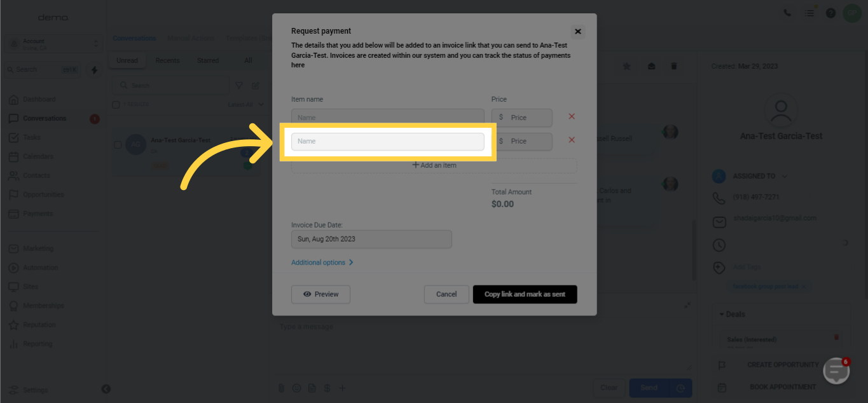
Task: Open the Assigned To dropdown
Action: pyautogui.click(x=760, y=176)
